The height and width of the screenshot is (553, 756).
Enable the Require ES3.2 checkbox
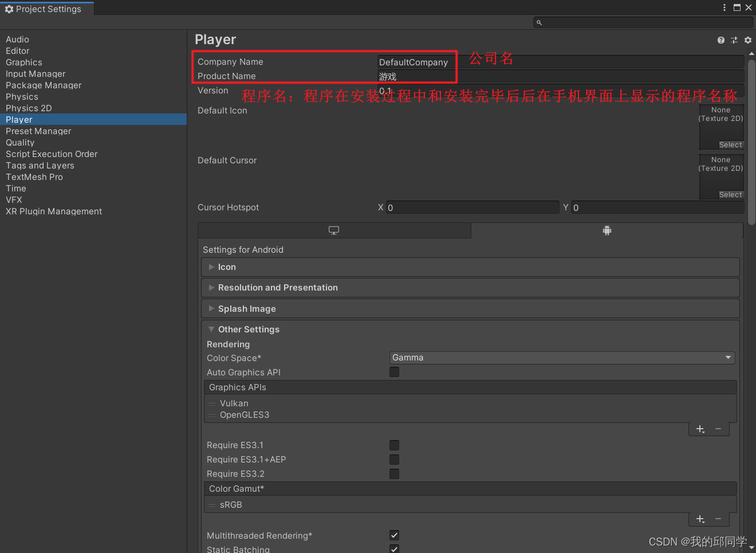(394, 474)
